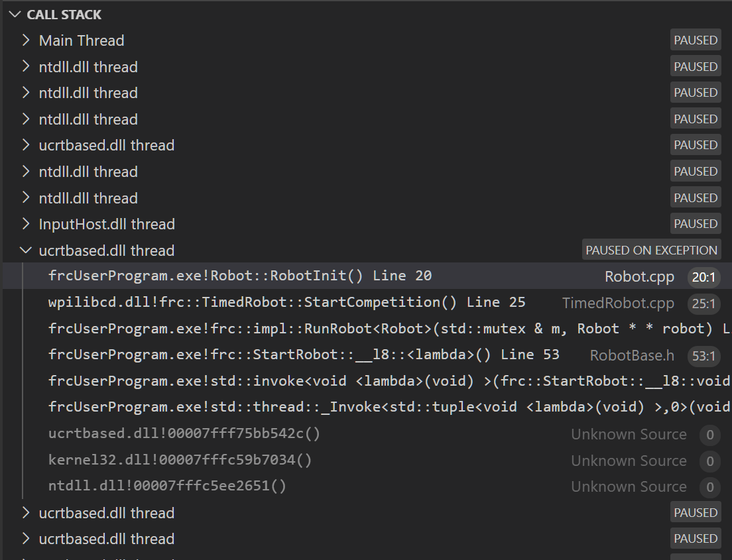Select the ntdll.dll Unknown Source frame

point(166,486)
